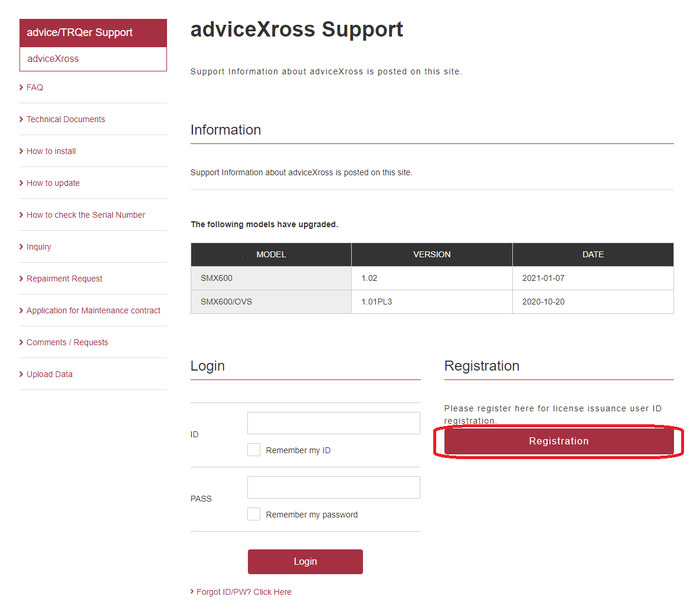Click the MODEL column header
700x609 pixels.
pyautogui.click(x=271, y=254)
